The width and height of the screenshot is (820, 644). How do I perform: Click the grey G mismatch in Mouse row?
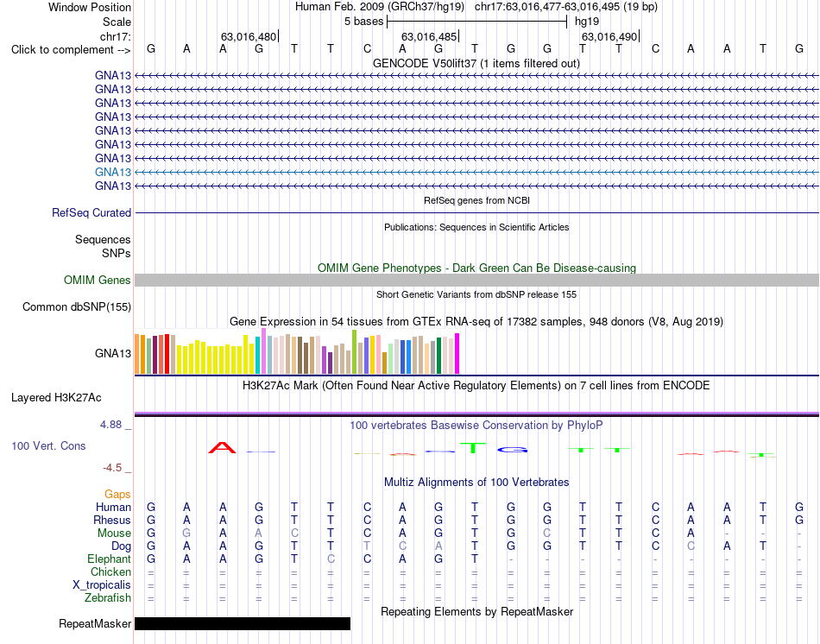(x=186, y=534)
